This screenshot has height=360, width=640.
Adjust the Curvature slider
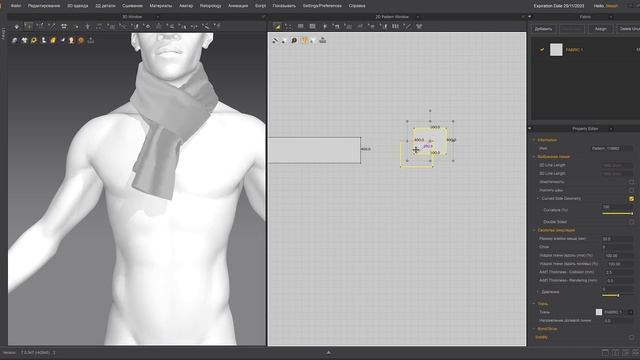point(618,213)
